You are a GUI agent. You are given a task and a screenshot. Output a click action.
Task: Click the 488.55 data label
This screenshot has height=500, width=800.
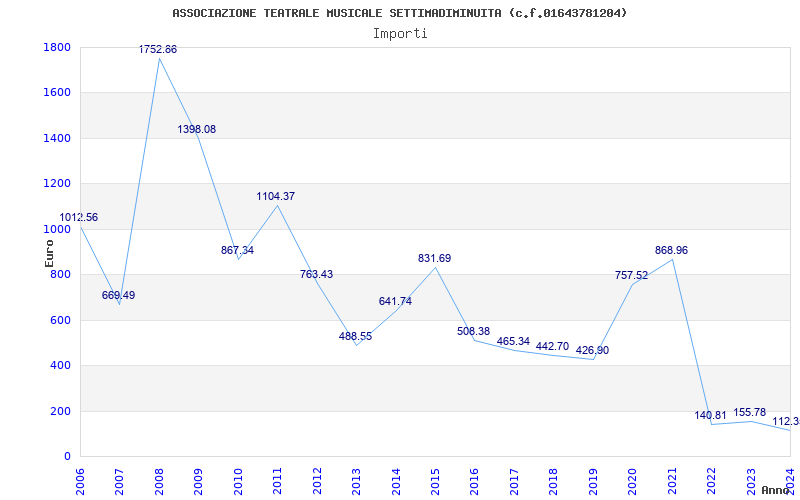pyautogui.click(x=356, y=337)
